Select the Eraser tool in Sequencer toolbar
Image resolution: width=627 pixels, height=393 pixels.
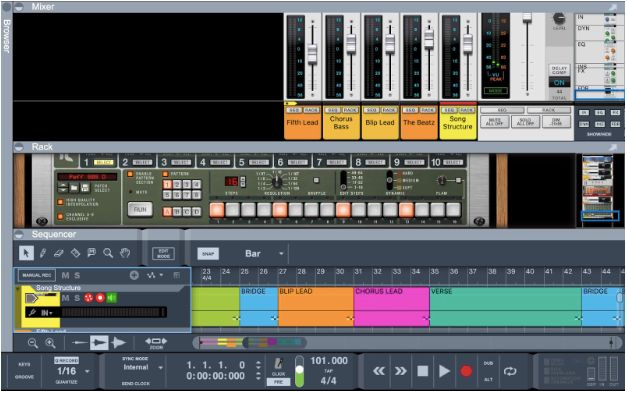click(59, 253)
